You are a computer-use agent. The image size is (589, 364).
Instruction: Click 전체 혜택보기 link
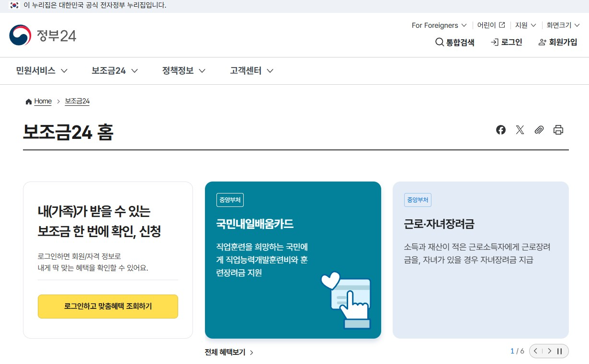click(x=229, y=352)
